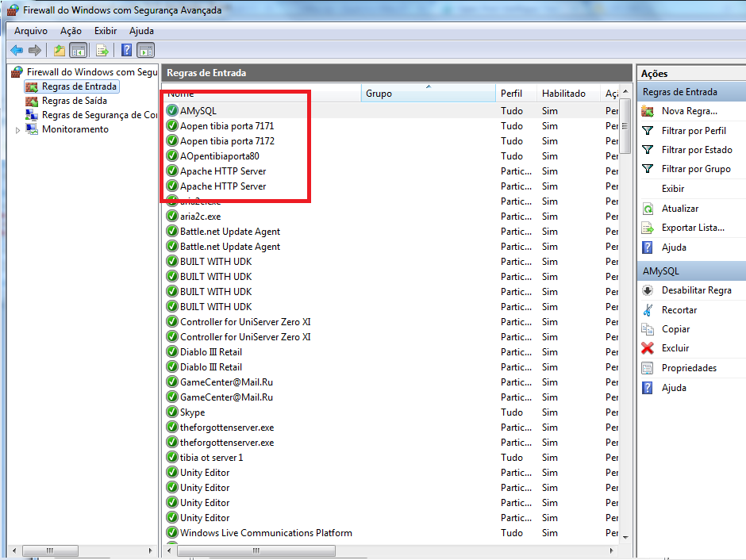Click the Desabilitar Regra down-arrow icon

tap(648, 290)
